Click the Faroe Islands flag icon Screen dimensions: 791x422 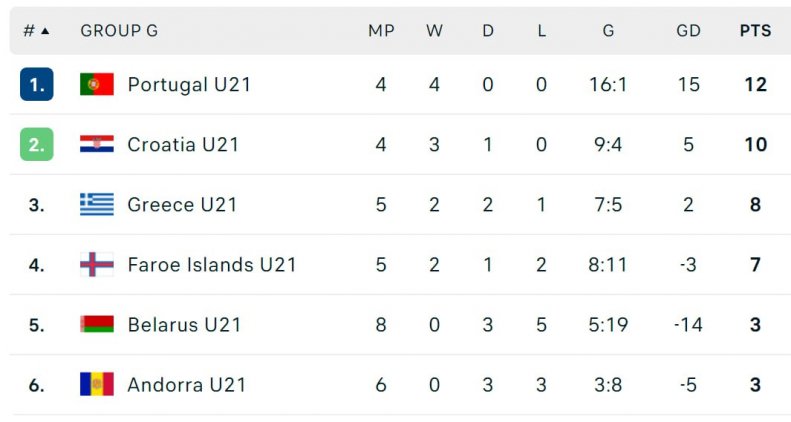(97, 264)
